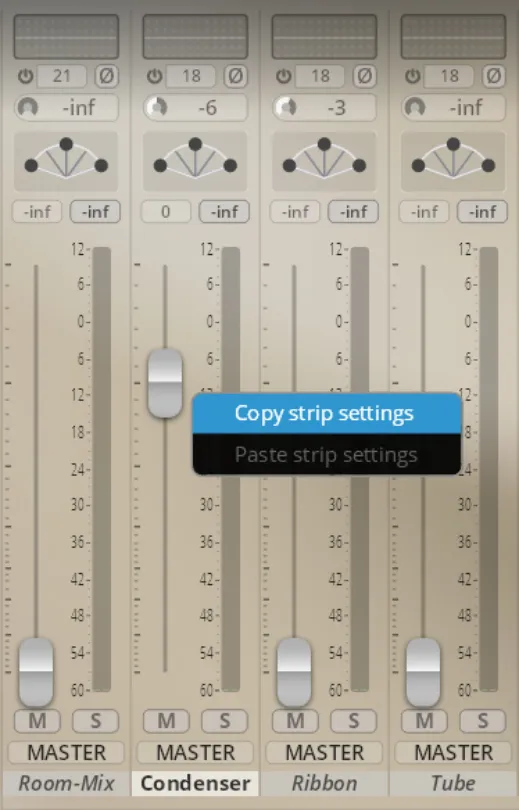519x810 pixels.
Task: Click phase invert icon on Tube strip
Action: click(x=494, y=76)
